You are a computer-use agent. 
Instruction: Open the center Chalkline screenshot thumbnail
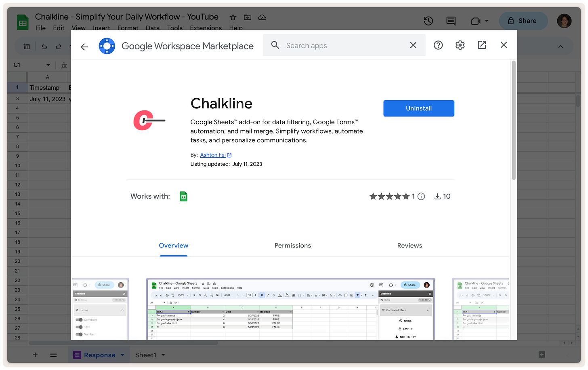tap(290, 309)
